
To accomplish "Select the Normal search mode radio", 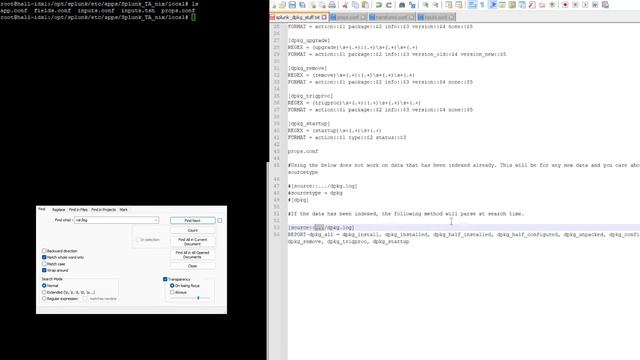I will click(x=44, y=286).
